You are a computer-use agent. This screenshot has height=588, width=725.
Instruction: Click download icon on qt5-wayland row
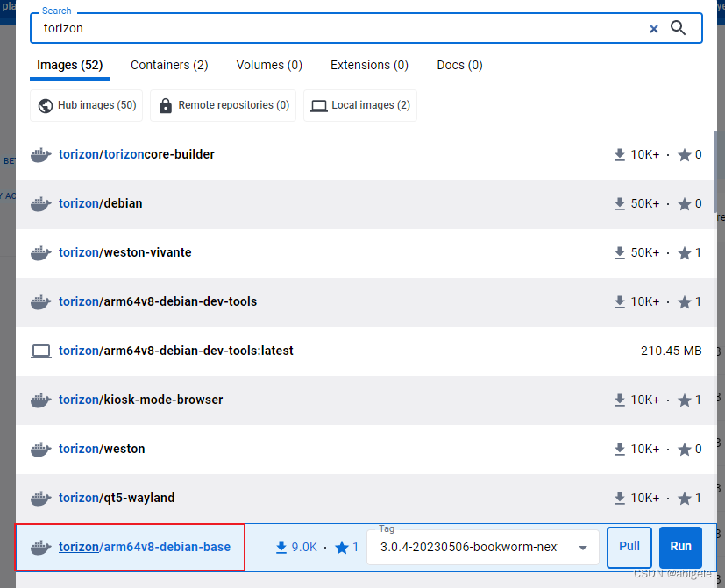click(620, 498)
